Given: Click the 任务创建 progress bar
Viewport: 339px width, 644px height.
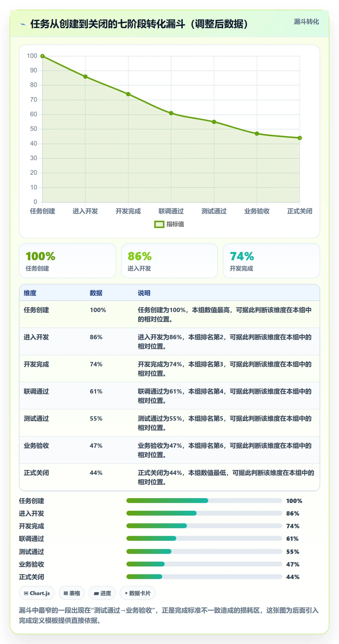Looking at the screenshot, I should 204,501.
